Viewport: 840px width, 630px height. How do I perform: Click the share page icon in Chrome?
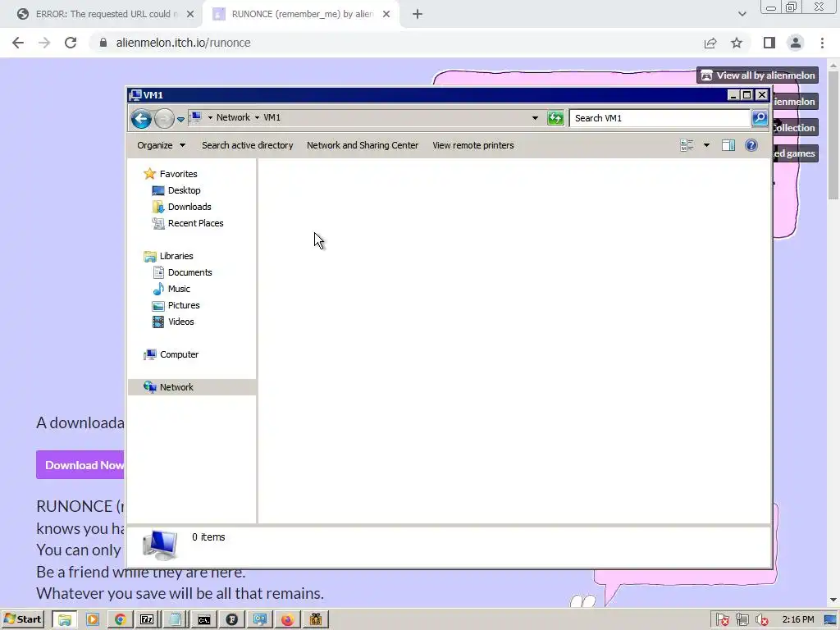(710, 43)
